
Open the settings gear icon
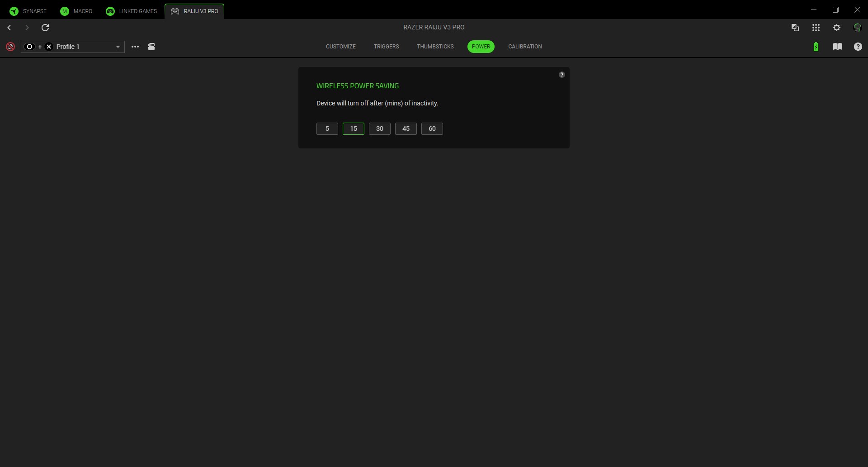click(836, 28)
